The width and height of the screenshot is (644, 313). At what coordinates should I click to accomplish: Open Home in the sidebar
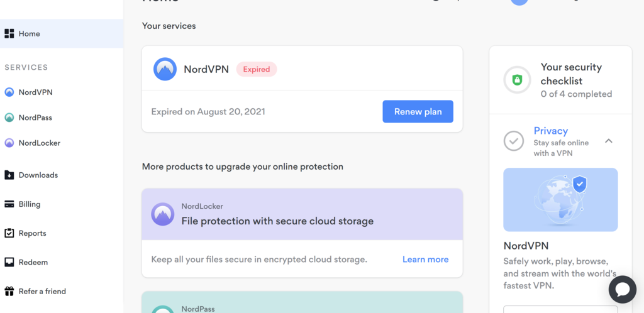click(x=62, y=34)
